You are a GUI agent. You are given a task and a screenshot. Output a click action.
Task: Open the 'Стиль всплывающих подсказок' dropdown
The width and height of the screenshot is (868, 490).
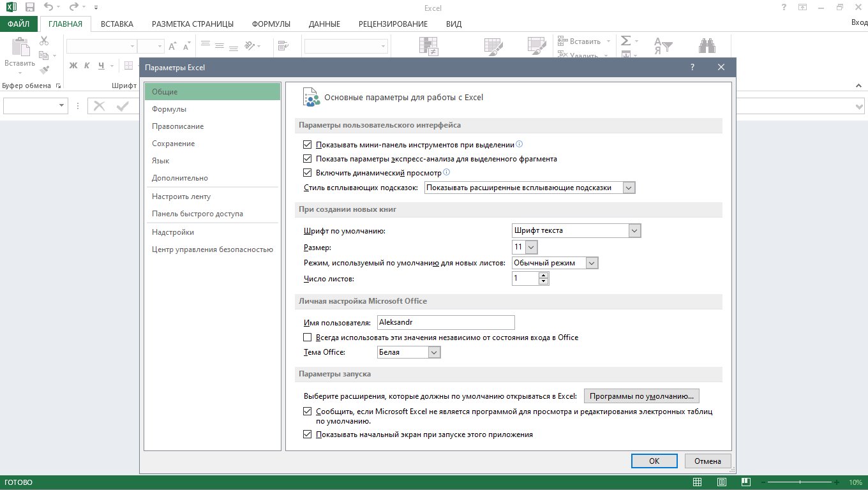click(x=629, y=188)
